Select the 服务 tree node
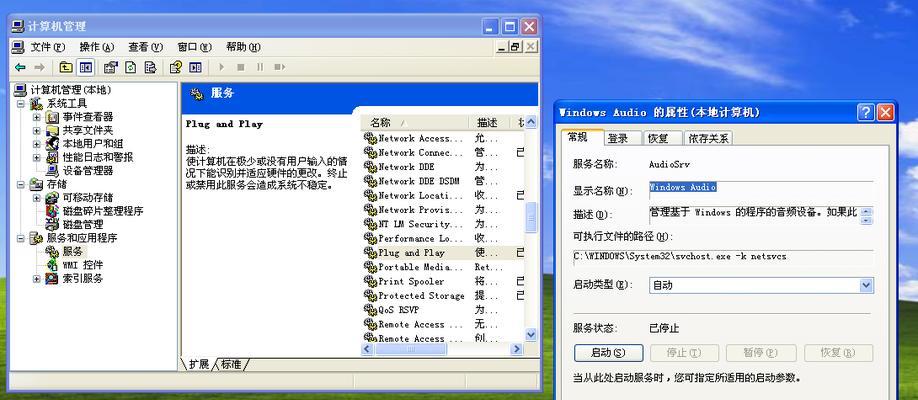Screen dimensions: 918x400 pyautogui.click(x=73, y=251)
